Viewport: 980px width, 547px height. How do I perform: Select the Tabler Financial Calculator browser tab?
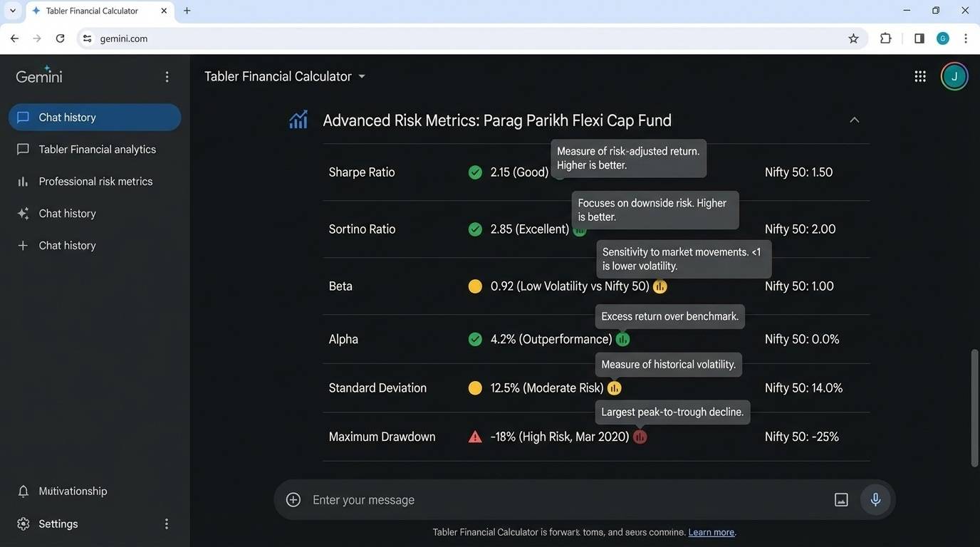click(x=93, y=11)
